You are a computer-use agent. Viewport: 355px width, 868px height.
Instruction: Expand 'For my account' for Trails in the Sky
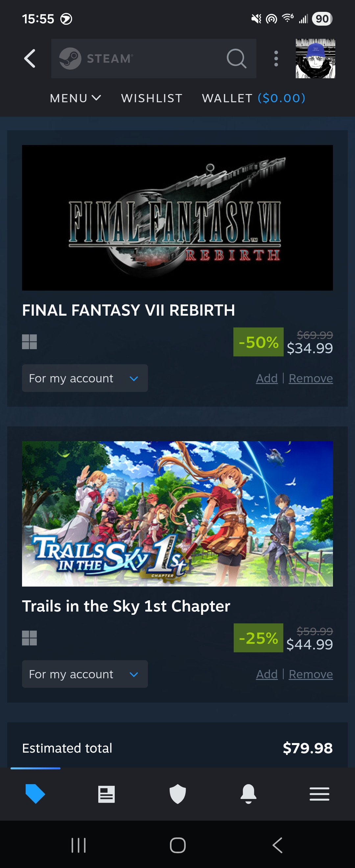[x=85, y=674]
